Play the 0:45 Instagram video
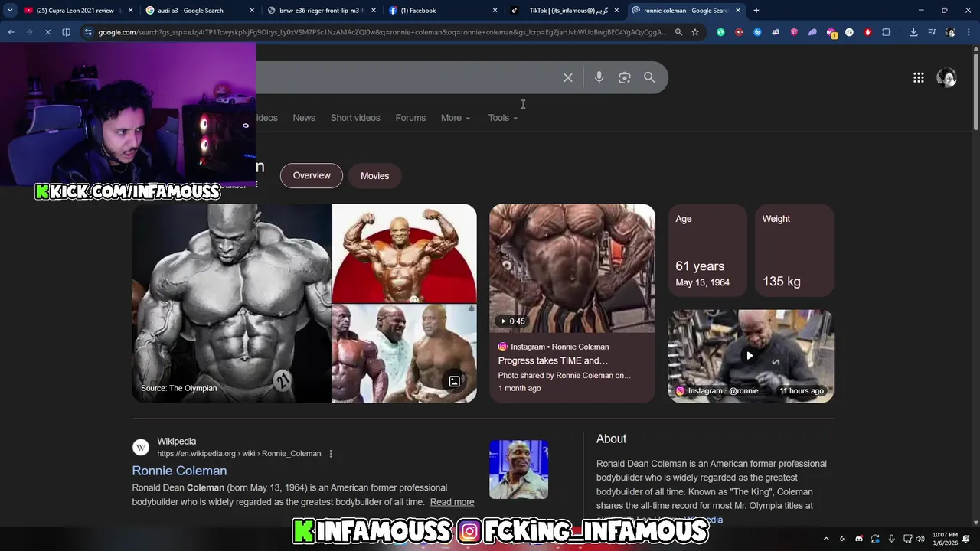The width and height of the screenshot is (980, 551). [x=572, y=268]
